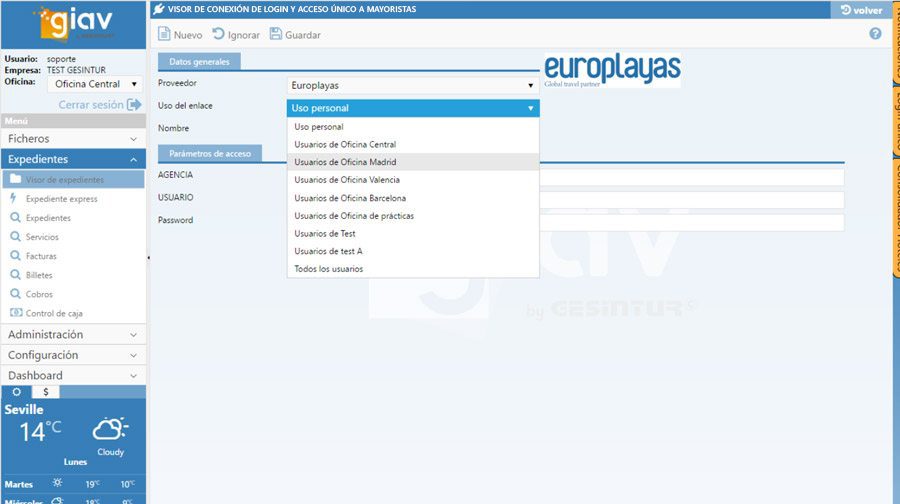
Task: Select Usuarios de Oficina Barcelona option
Action: pyautogui.click(x=413, y=198)
